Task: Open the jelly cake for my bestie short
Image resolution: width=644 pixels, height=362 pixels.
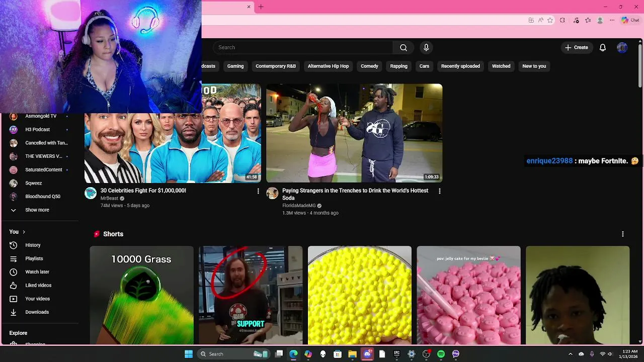Action: pyautogui.click(x=468, y=295)
